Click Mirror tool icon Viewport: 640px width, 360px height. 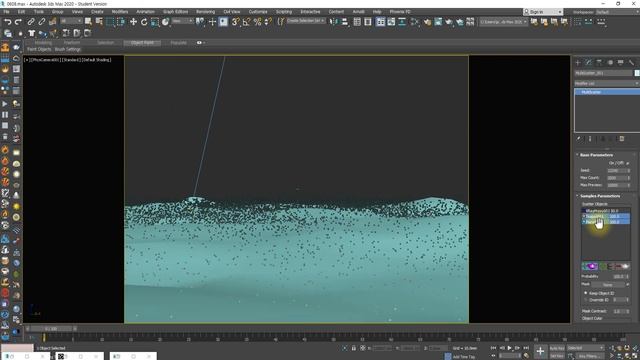tap(334, 22)
